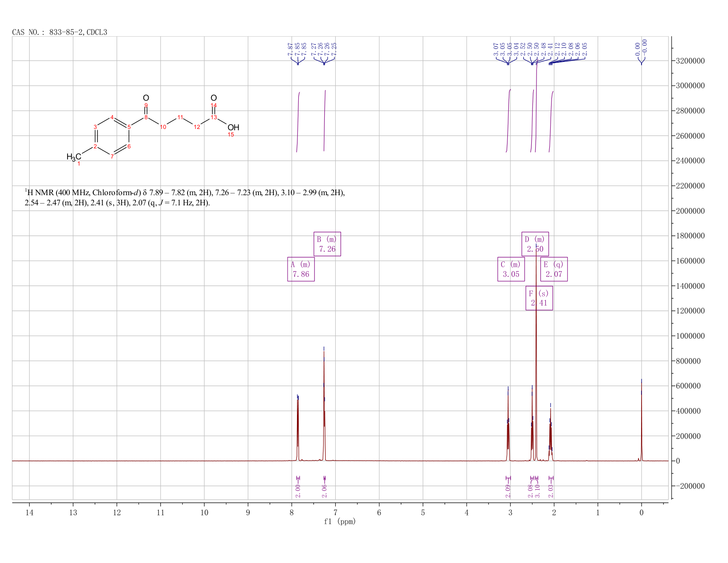The image size is (728, 563).
Task: Click x-axis tick label '3'
Action: (510, 512)
